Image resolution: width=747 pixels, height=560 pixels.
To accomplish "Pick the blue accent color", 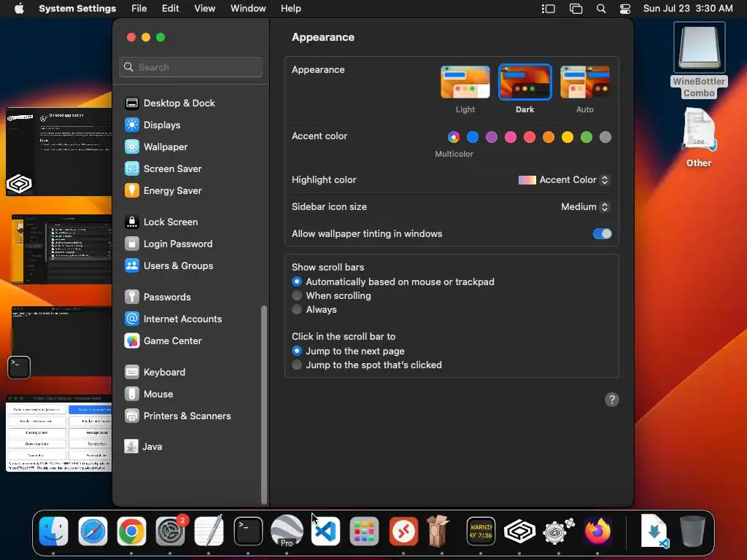I will 473,137.
